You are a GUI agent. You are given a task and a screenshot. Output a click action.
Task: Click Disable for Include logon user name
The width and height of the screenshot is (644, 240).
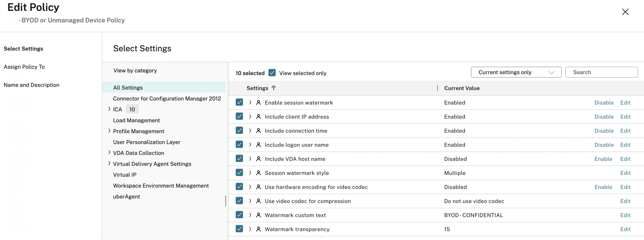coord(604,145)
